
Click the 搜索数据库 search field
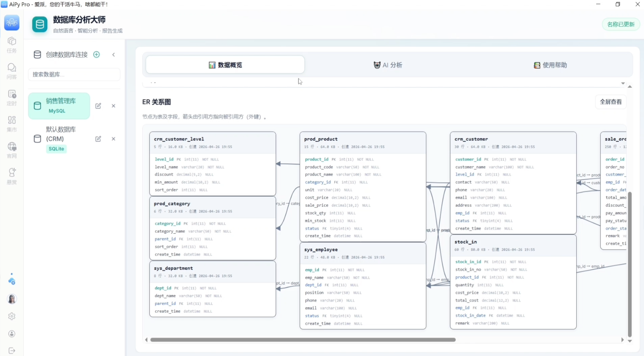point(74,74)
